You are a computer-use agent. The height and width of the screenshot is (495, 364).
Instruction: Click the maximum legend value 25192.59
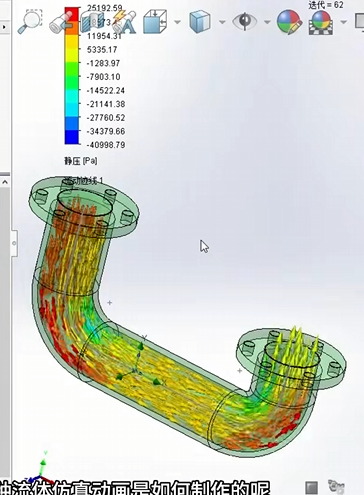click(104, 7)
